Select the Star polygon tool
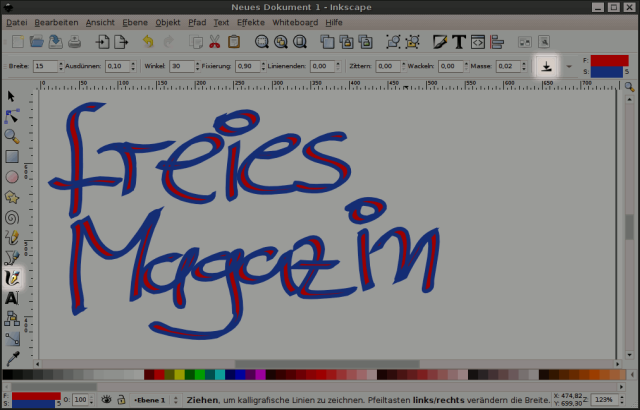 12,197
